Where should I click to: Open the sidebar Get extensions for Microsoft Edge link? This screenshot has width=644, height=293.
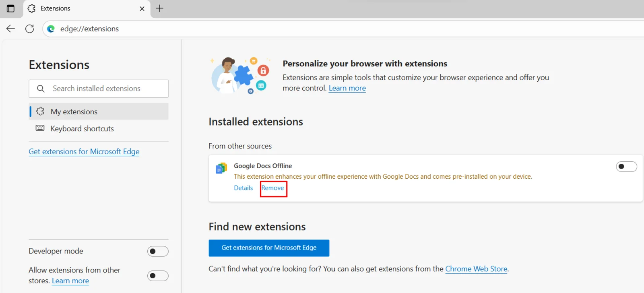pos(84,151)
